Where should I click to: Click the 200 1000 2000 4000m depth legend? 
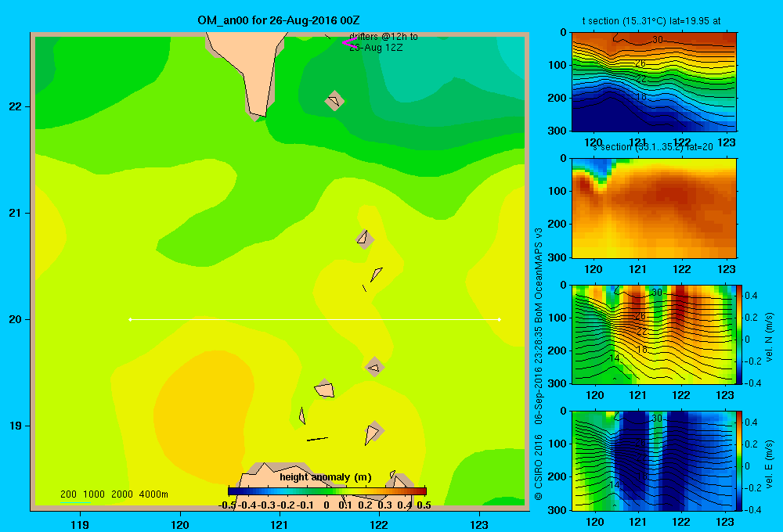click(x=114, y=494)
